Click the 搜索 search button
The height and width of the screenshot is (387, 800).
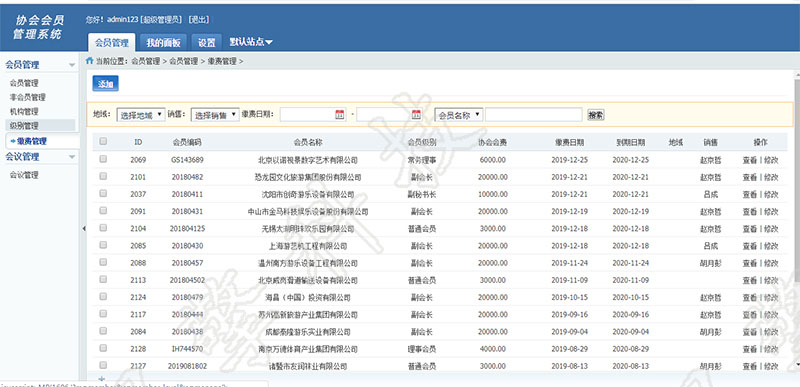(596, 115)
